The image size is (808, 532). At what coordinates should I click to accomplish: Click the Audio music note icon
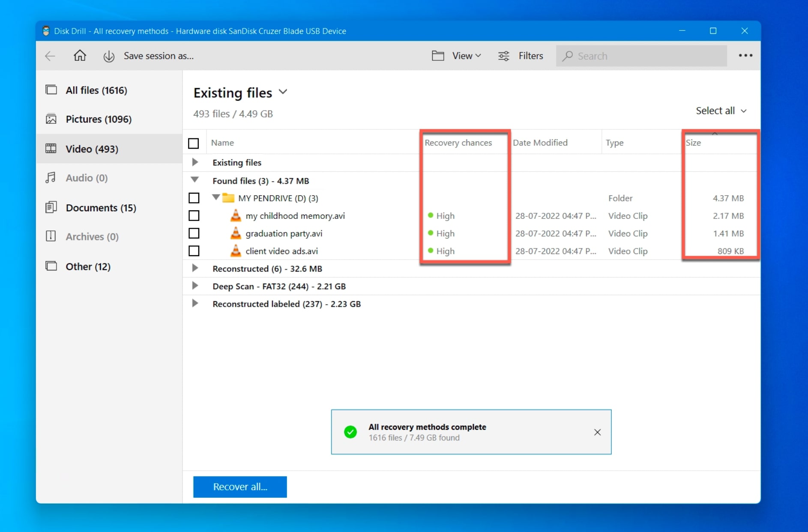click(x=51, y=177)
